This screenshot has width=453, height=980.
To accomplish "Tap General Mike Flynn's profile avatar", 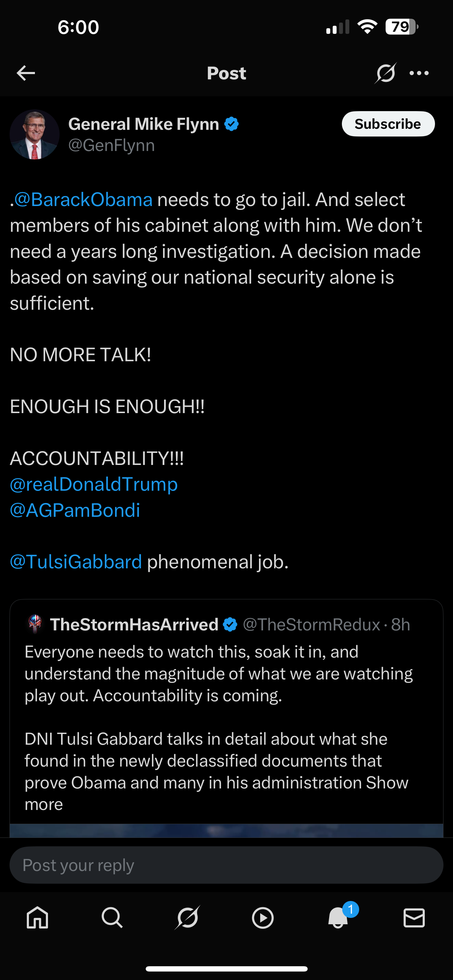I will (35, 135).
